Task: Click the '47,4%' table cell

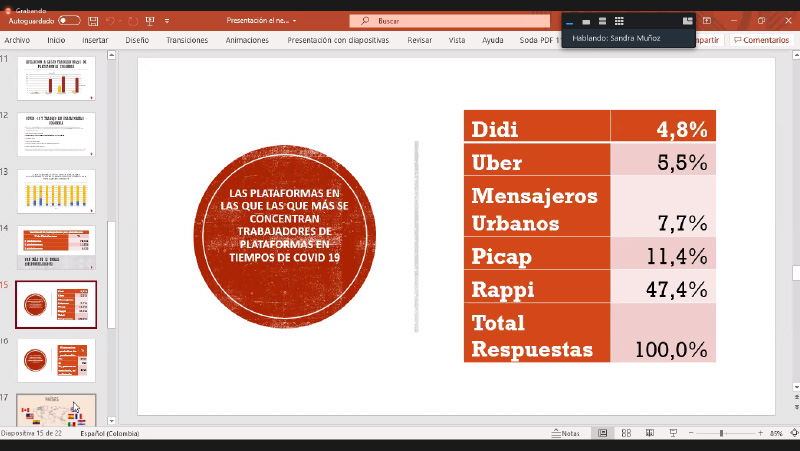Action: click(663, 286)
